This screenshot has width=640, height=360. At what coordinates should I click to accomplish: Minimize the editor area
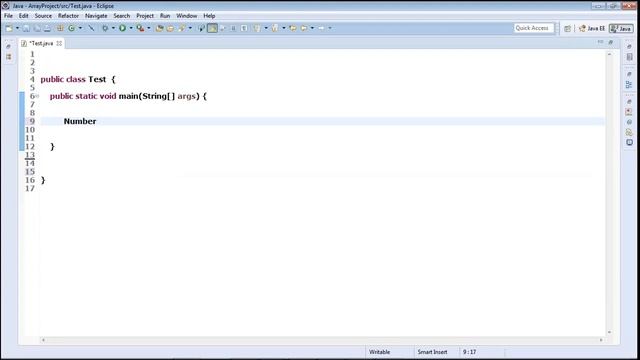click(x=600, y=42)
